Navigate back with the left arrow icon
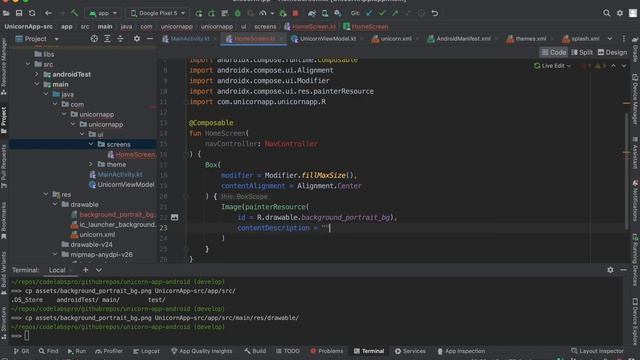Image resolution: width=640 pixels, height=360 pixels. click(x=48, y=13)
